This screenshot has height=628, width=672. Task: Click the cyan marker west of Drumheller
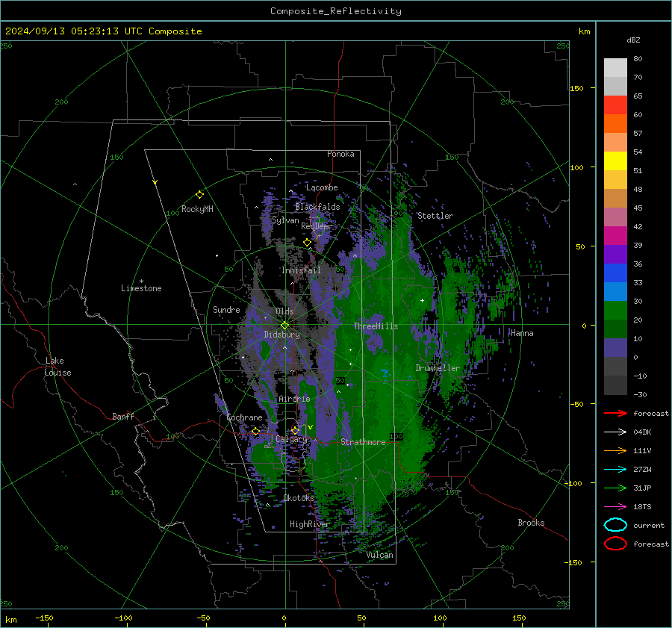(x=385, y=373)
